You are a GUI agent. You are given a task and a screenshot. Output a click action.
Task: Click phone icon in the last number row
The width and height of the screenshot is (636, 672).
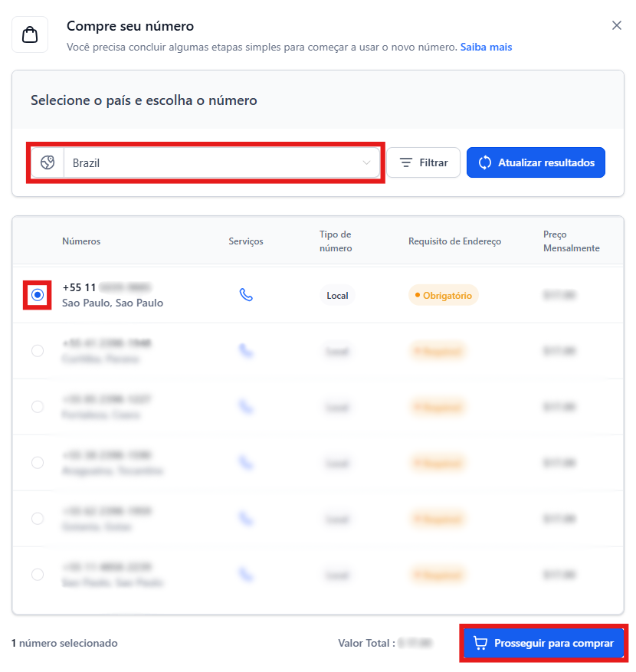[246, 575]
